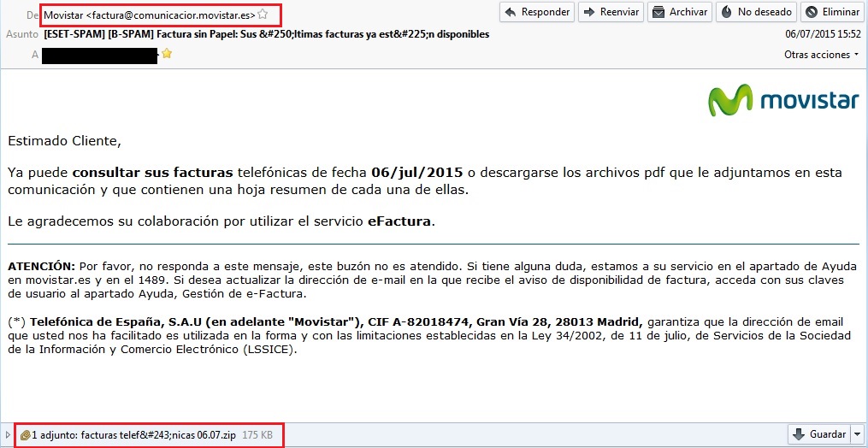Viewport: 868px width, 448px height.
Task: Click the message date 06/07/2015 15:52
Action: point(823,34)
